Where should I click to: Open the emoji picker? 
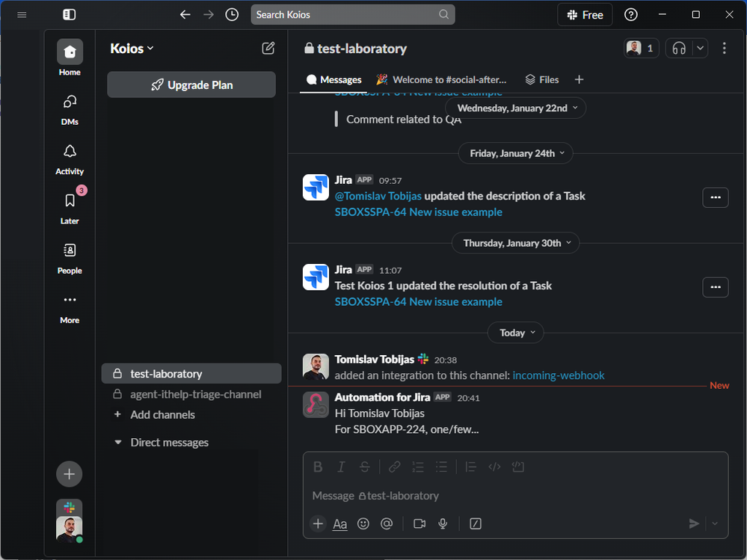[363, 524]
